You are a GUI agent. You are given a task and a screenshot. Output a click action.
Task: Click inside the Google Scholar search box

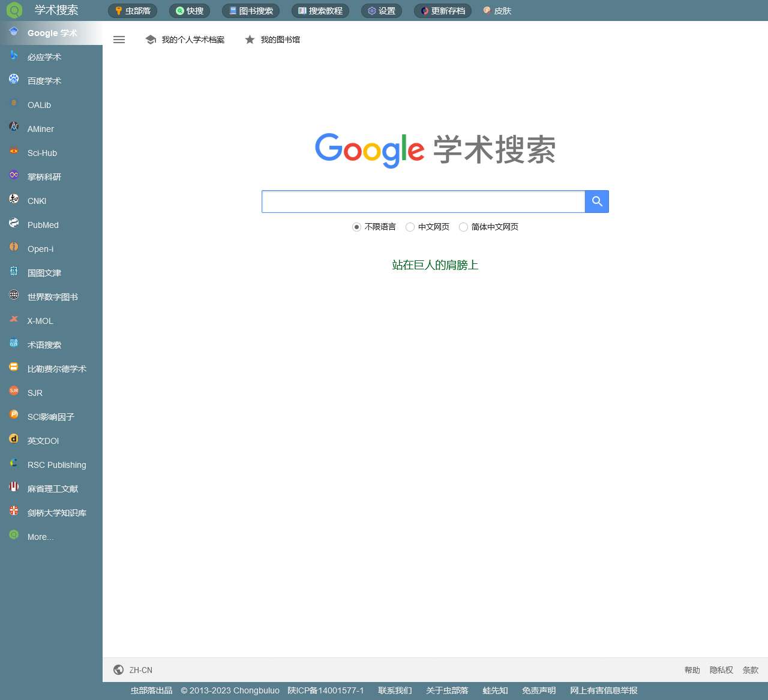coord(423,202)
